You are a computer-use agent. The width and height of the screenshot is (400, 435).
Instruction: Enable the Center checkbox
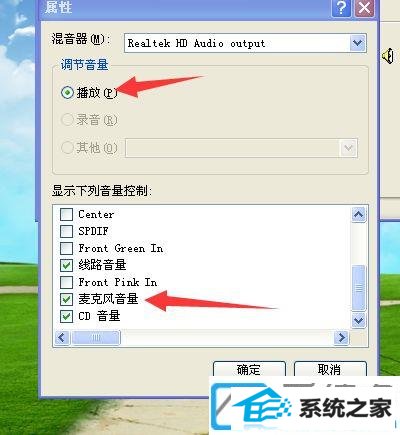[66, 214]
